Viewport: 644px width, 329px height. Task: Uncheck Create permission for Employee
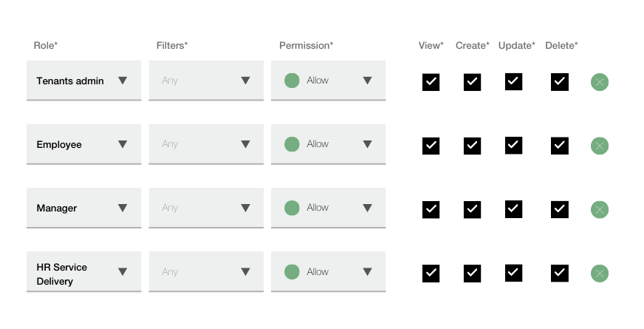pyautogui.click(x=473, y=146)
